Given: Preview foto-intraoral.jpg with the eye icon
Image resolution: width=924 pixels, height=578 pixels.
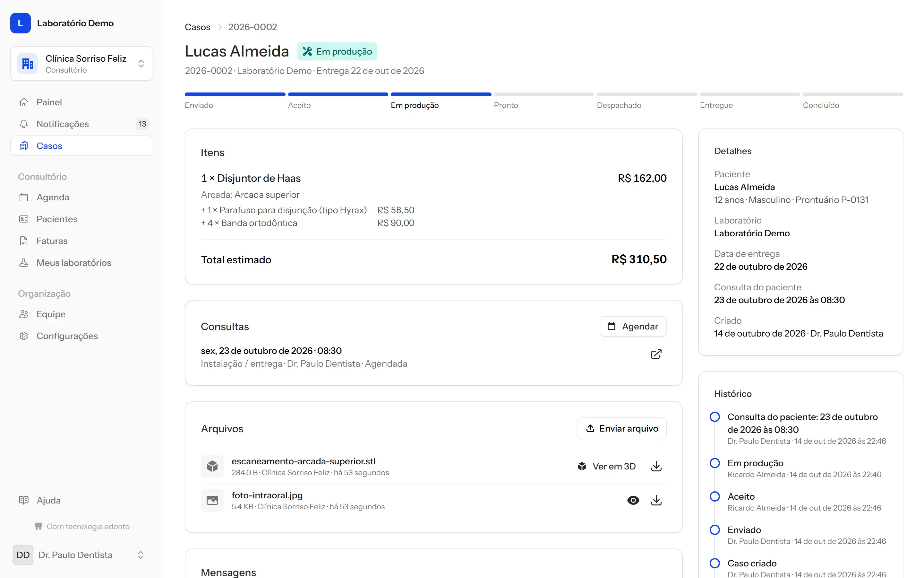Looking at the screenshot, I should tap(633, 500).
